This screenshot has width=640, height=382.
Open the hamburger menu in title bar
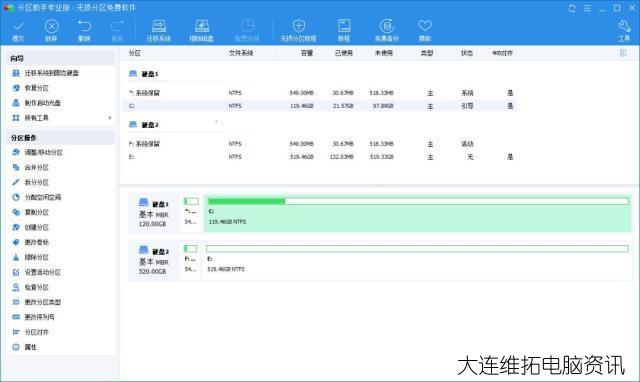(587, 8)
